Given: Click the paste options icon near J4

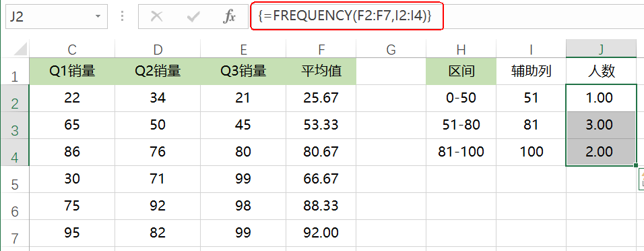Looking at the screenshot, I should tap(641, 180).
